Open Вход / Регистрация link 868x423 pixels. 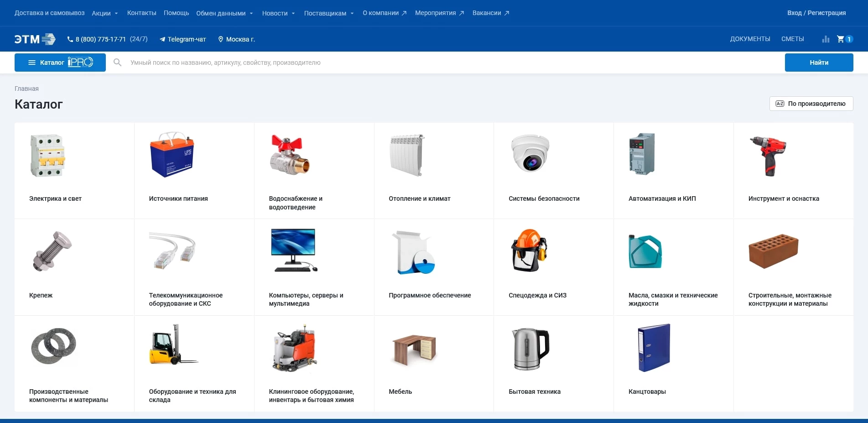(x=816, y=13)
